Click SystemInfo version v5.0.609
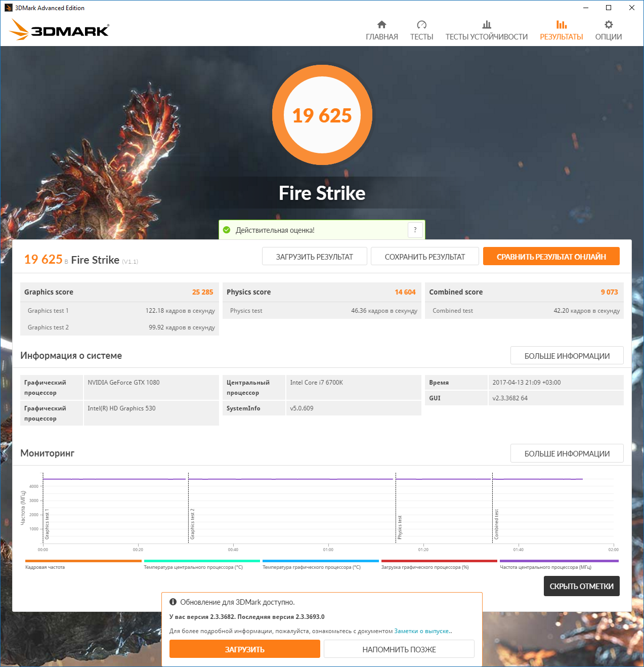The image size is (644, 667). pyautogui.click(x=302, y=408)
